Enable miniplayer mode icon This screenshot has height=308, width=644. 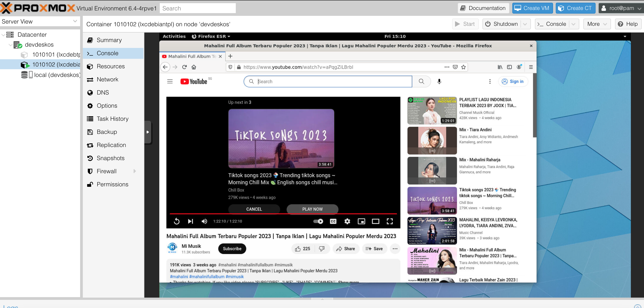click(x=361, y=221)
